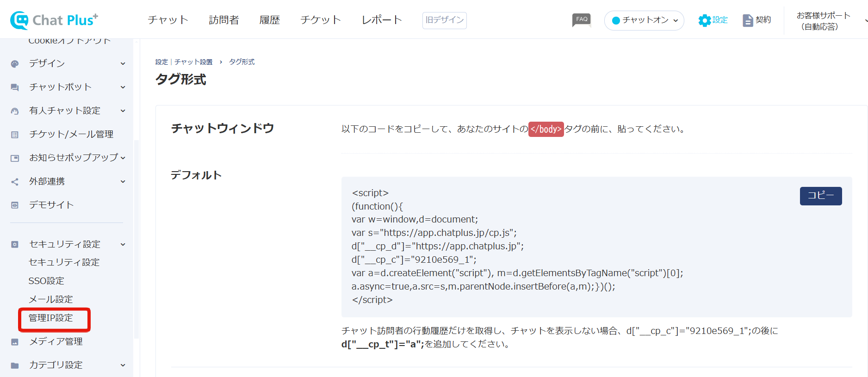Image resolution: width=868 pixels, height=377 pixels.
Task: Click the デフォルト label
Action: [196, 175]
